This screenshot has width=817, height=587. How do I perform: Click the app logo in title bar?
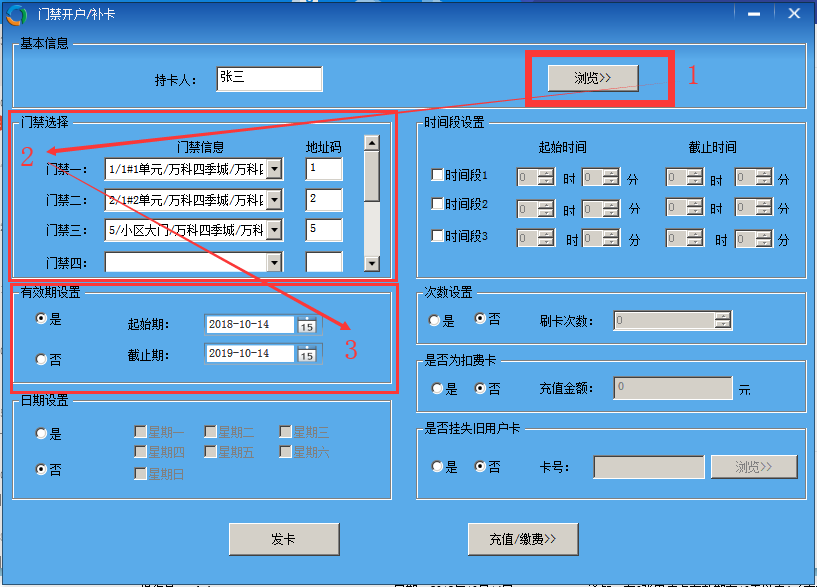19,14
